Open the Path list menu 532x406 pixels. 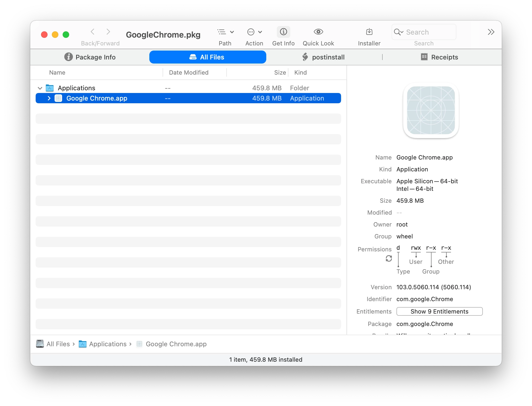click(225, 32)
